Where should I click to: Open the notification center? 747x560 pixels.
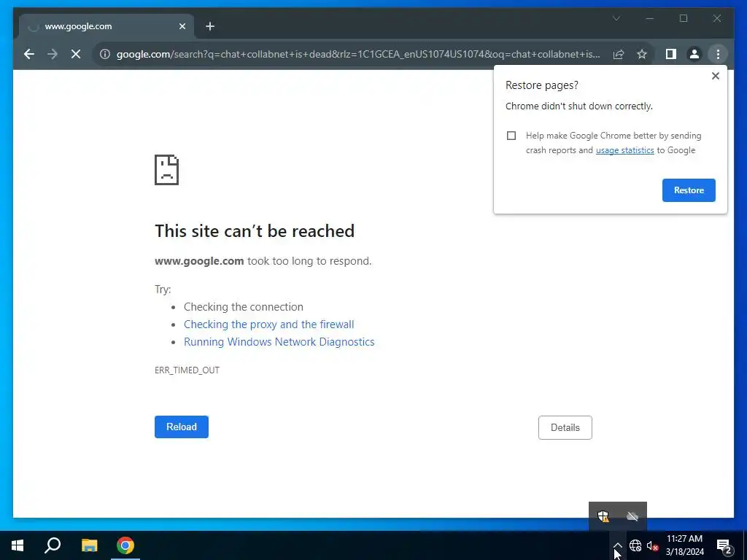pyautogui.click(x=724, y=545)
